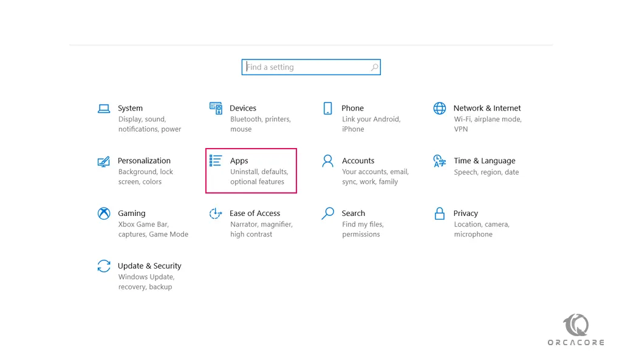The height and width of the screenshot is (364, 622).
Task: Click the System laptop icon
Action: pos(104,109)
